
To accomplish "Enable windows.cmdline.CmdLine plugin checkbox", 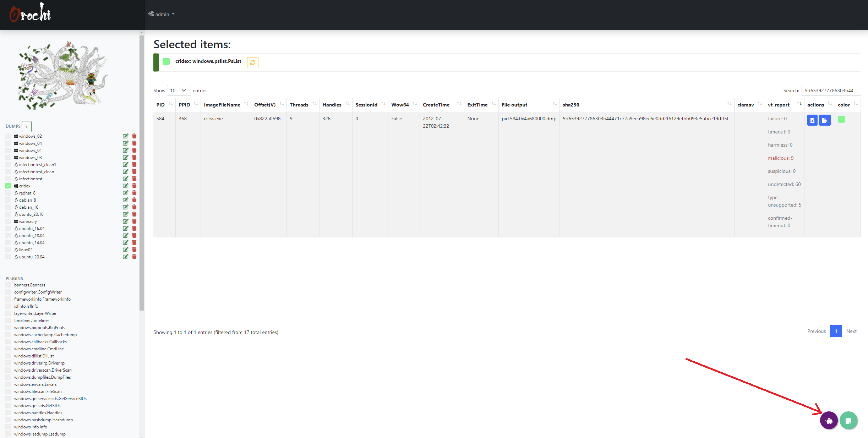I will [x=8, y=349].
